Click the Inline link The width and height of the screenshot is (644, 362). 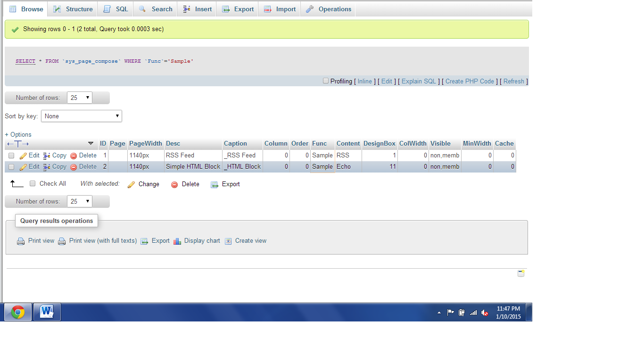365,81
